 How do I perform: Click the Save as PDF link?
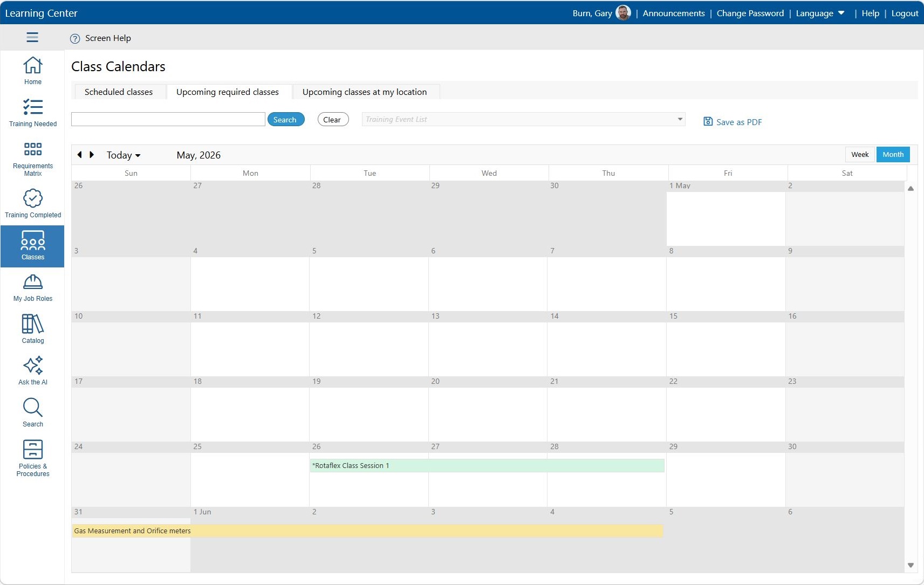pos(739,122)
